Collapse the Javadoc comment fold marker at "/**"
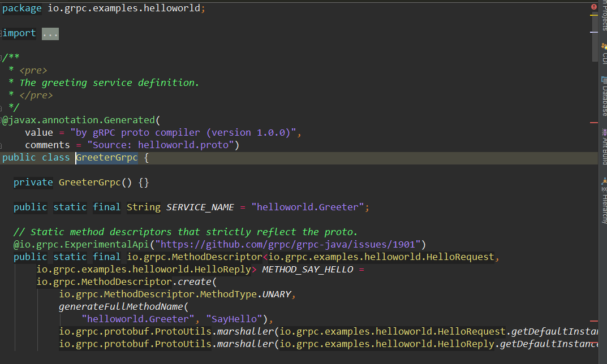Image resolution: width=607 pixels, height=364 pixels. 1,58
